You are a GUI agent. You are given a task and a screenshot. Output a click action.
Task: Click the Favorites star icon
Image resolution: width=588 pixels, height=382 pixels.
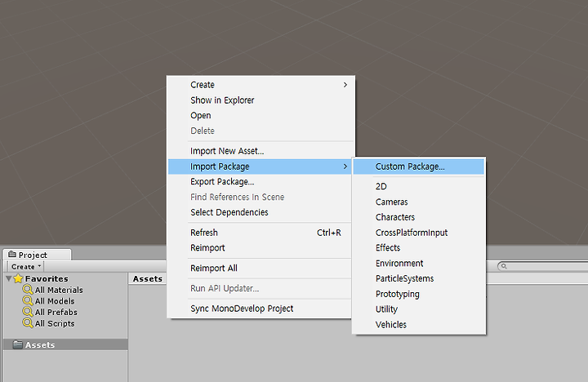point(18,278)
